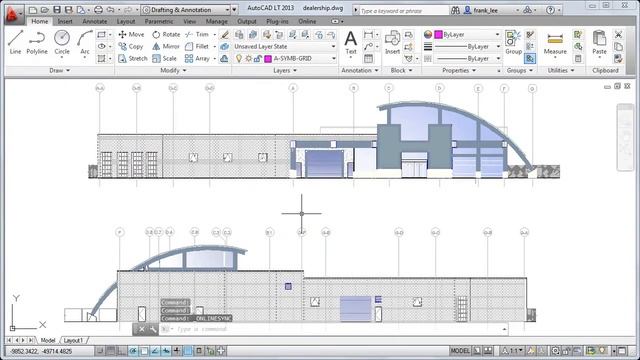Expand the Layers panel
The height and width of the screenshot is (360, 640).
285,70
